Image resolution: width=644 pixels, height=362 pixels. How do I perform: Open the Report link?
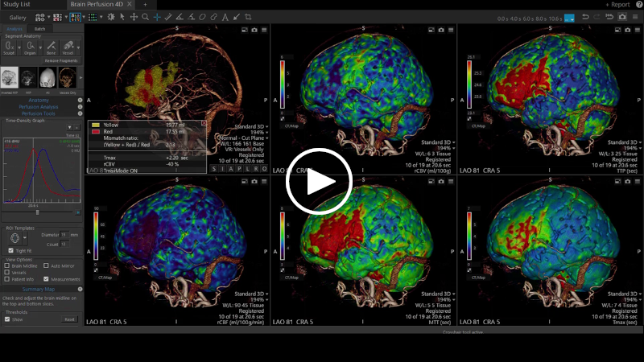click(617, 5)
